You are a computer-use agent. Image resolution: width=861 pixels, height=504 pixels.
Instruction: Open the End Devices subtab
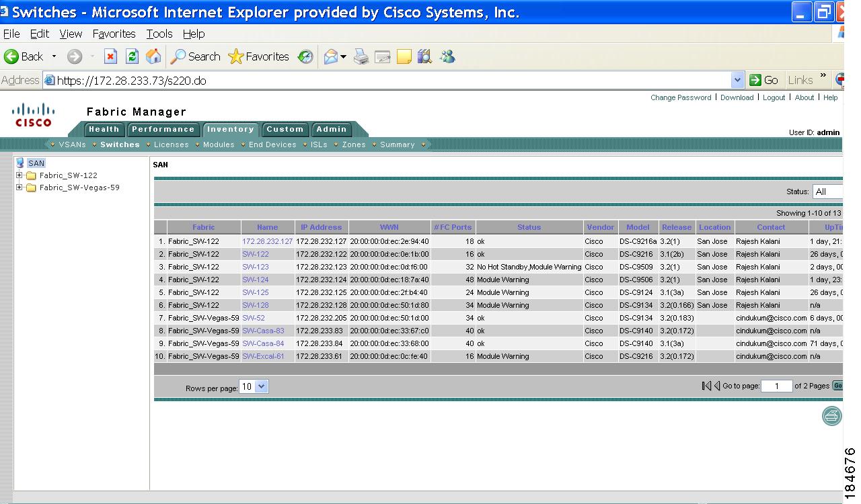point(272,144)
